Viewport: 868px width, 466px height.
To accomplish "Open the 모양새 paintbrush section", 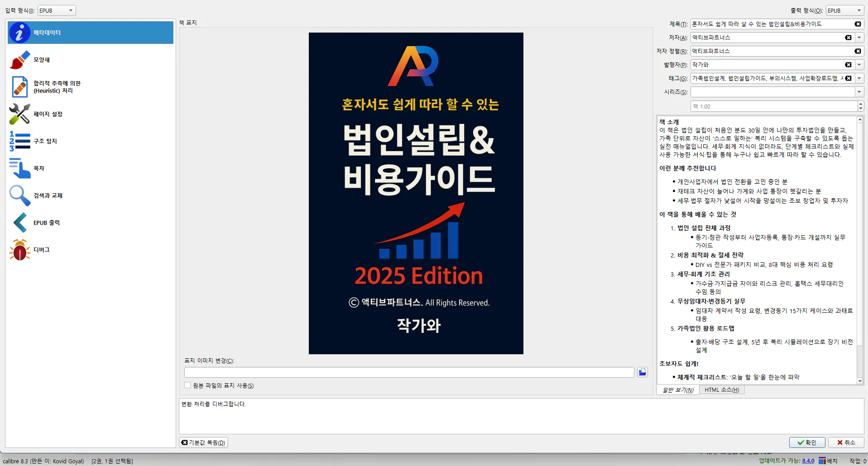I will (x=90, y=60).
